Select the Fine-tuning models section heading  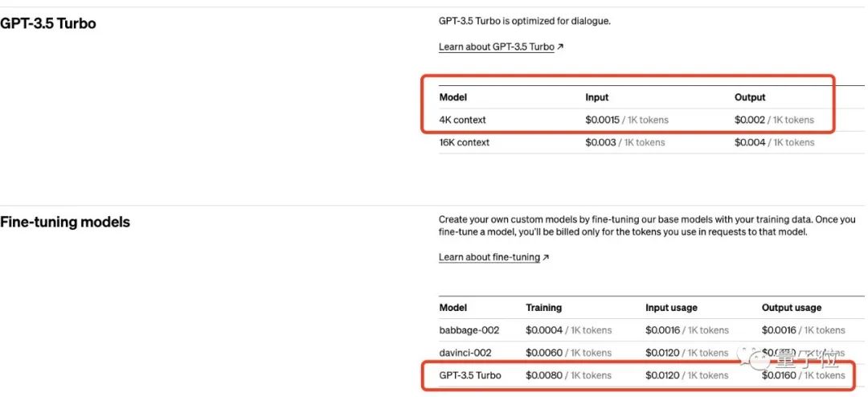[x=65, y=222]
